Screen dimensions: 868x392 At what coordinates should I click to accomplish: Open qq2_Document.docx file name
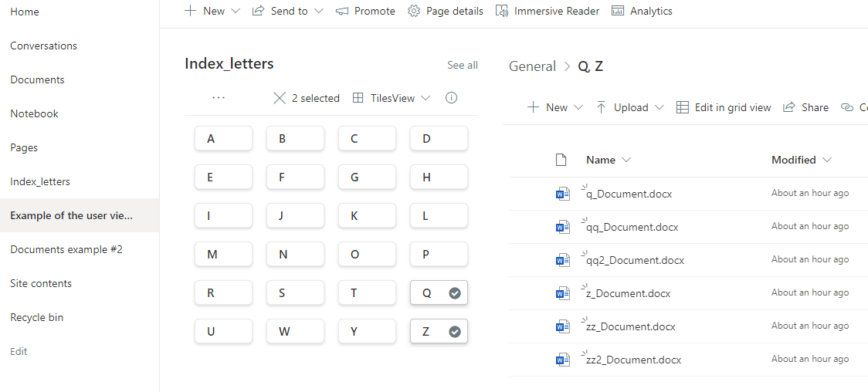(x=635, y=260)
